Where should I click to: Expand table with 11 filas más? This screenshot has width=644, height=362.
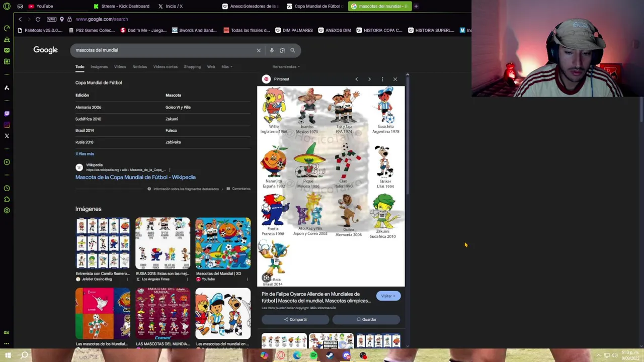pyautogui.click(x=85, y=154)
